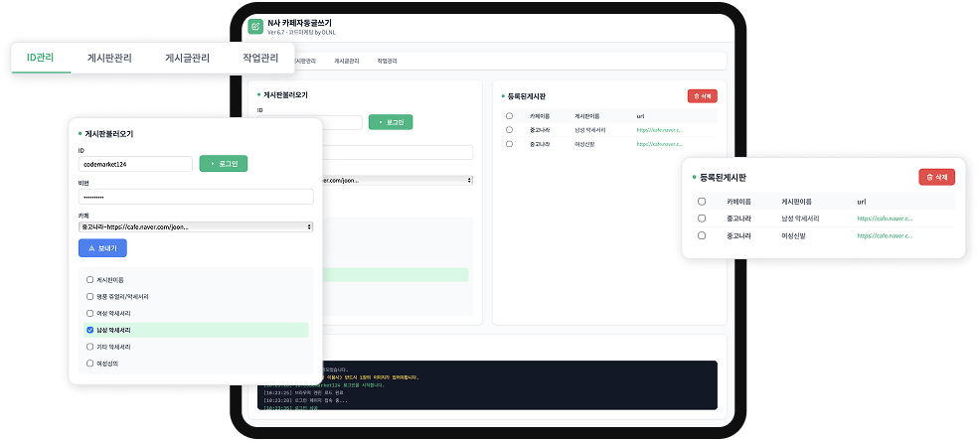Click the trash icon on the large 삭제 button
Image resolution: width=980 pixels, height=441 pixels.
[x=929, y=176]
